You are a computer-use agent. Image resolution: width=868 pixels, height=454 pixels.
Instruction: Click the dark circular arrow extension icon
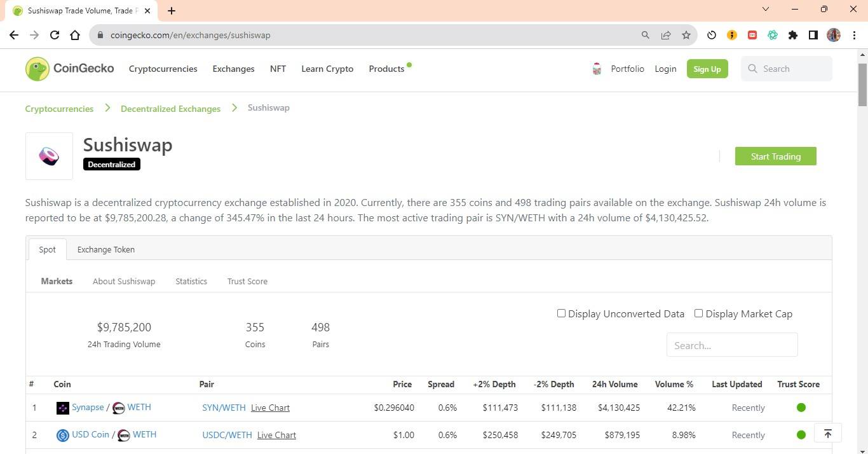[712, 35]
